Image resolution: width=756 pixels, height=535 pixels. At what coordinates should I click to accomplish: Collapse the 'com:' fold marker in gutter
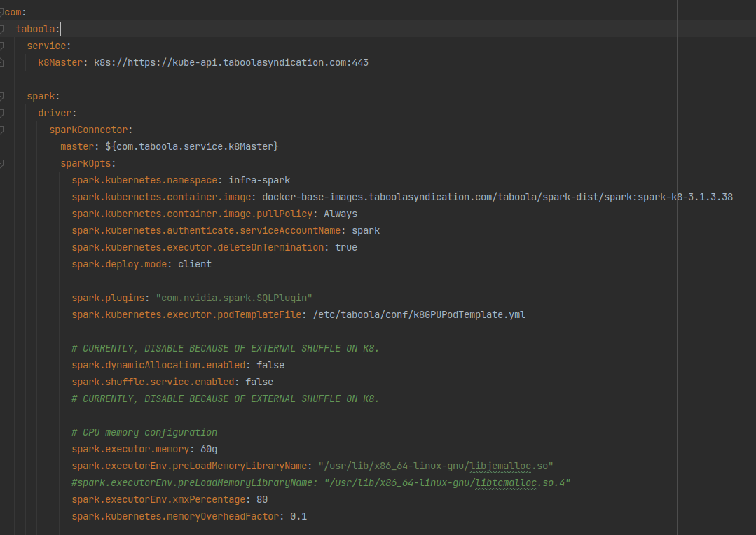(1, 12)
